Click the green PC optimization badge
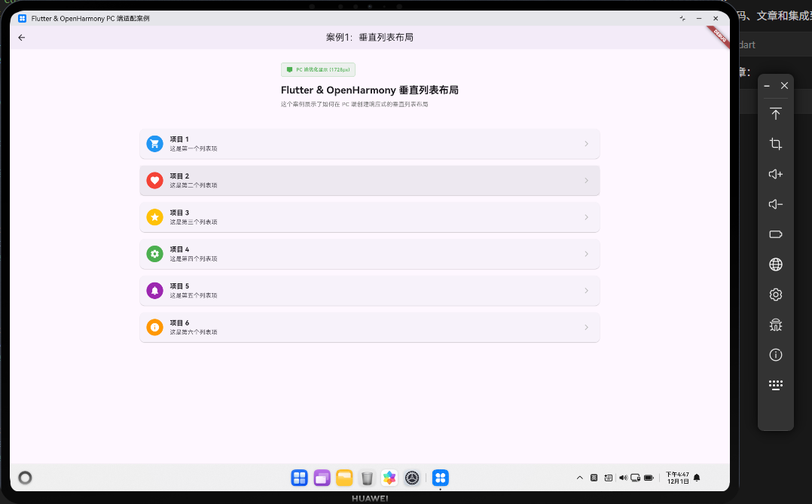Viewport: 812px width, 504px height. pyautogui.click(x=318, y=69)
